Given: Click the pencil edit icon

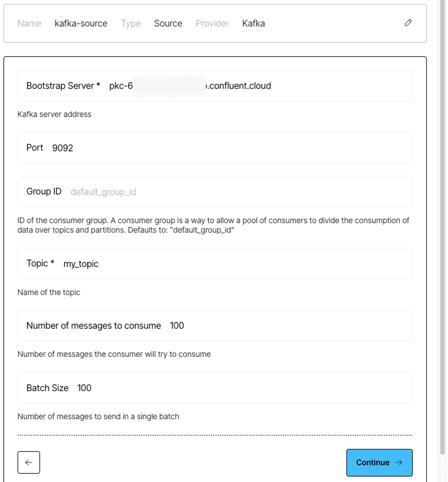Looking at the screenshot, I should tap(408, 23).
